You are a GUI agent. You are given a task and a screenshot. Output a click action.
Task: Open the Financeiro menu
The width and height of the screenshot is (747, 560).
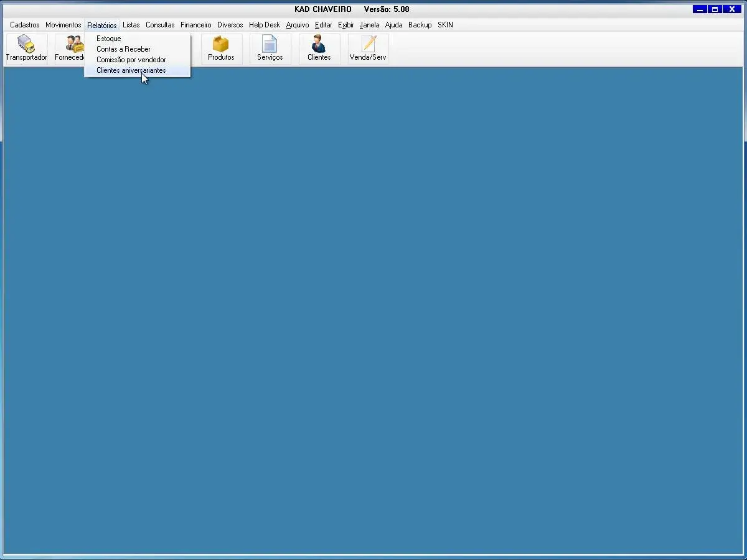pyautogui.click(x=195, y=25)
